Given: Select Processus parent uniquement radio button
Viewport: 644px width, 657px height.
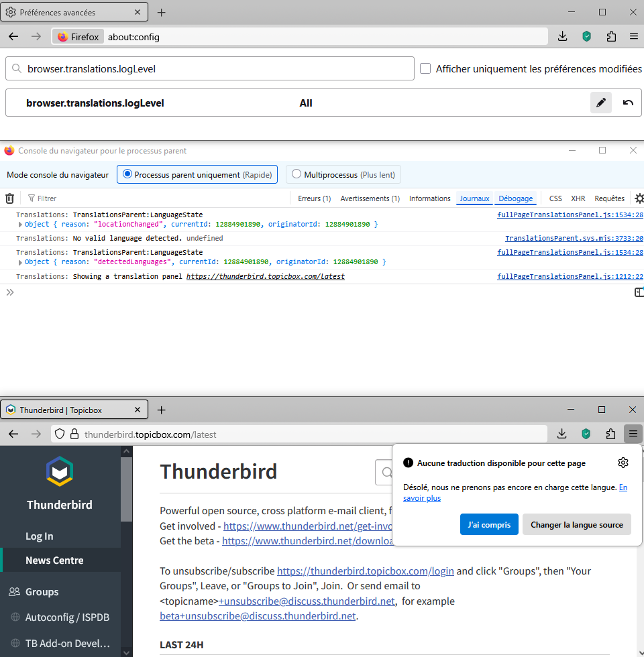Looking at the screenshot, I should click(x=127, y=174).
